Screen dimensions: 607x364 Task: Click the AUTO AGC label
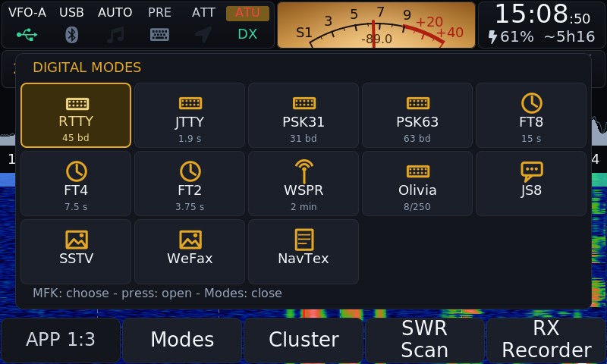pyautogui.click(x=115, y=13)
